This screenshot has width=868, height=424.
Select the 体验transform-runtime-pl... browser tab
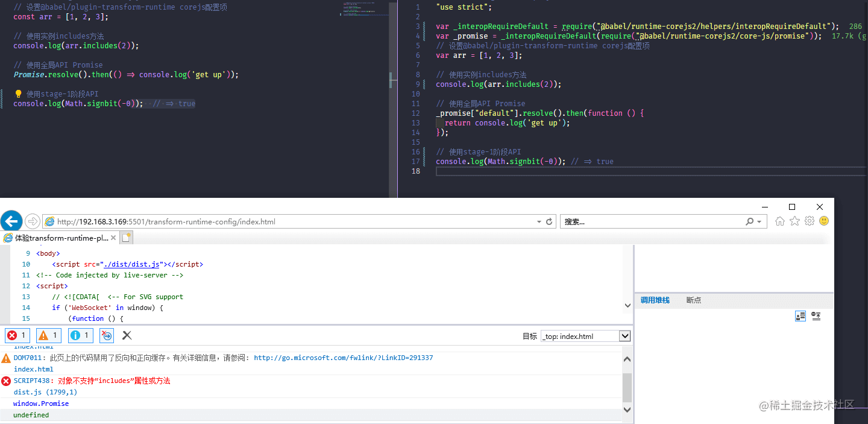click(x=61, y=238)
